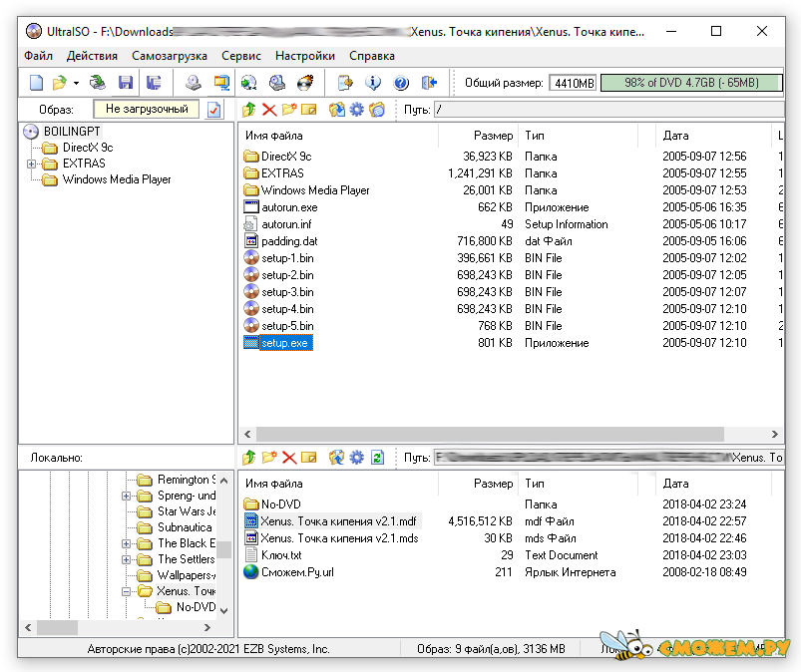Collapse the Xenus. Точк folder node
Viewport: 801px width, 672px height.
point(126,592)
